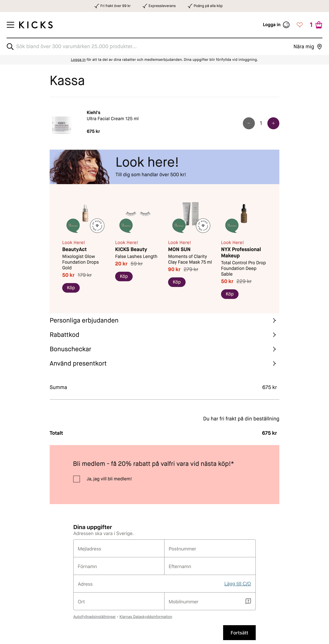Open the wishlist heart icon
329x644 pixels.
click(x=300, y=25)
